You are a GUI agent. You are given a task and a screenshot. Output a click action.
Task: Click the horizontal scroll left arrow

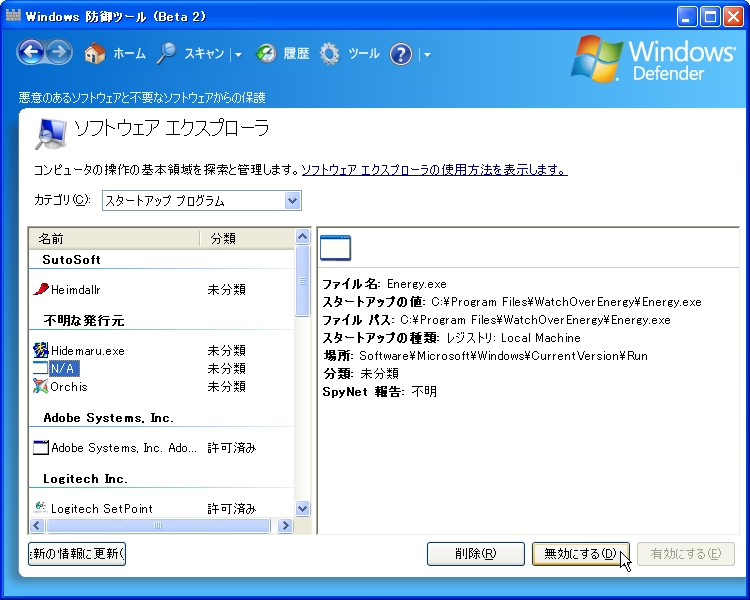[37, 525]
